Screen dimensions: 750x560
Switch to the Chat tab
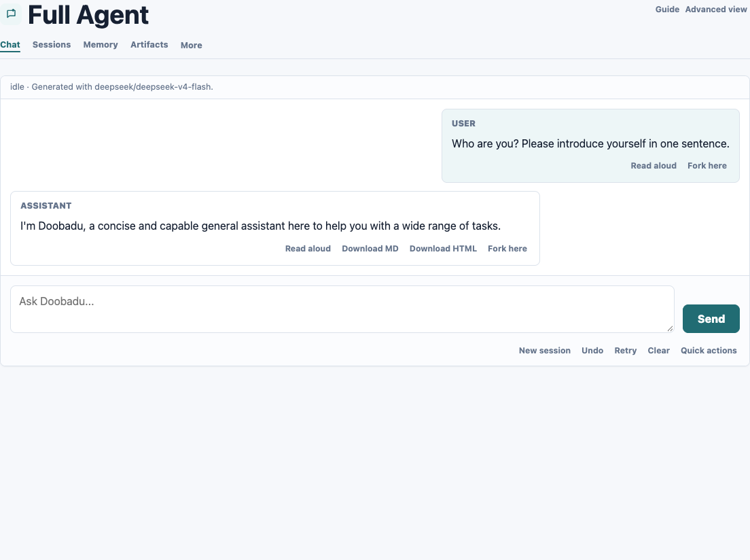(x=10, y=44)
